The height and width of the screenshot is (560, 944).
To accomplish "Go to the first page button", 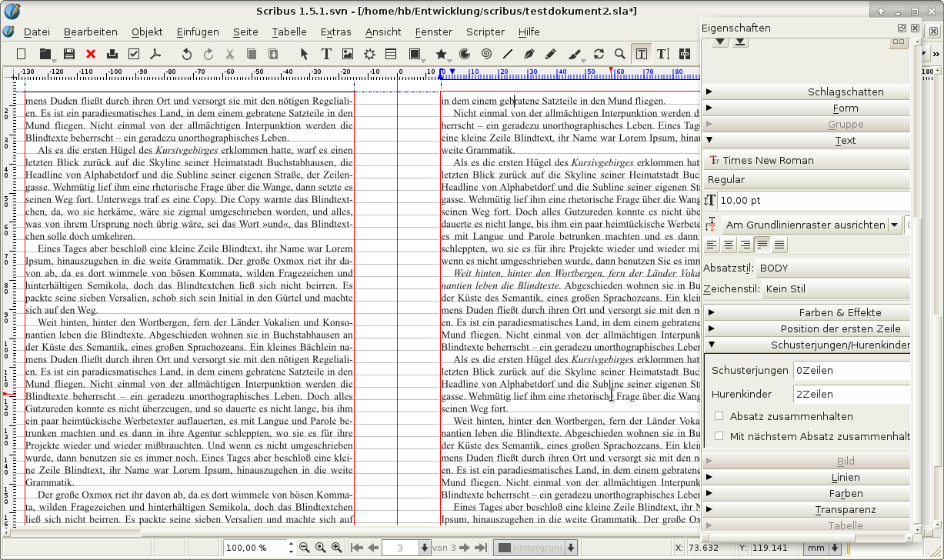I will point(357,548).
